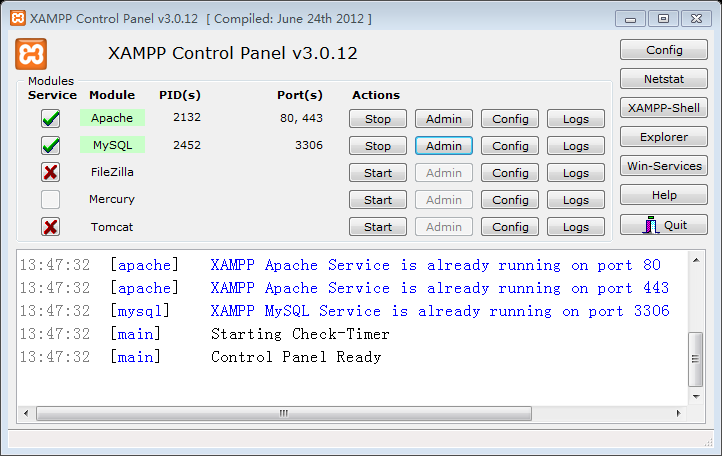
Task: Install FileZilla service via red X
Action: (x=50, y=173)
